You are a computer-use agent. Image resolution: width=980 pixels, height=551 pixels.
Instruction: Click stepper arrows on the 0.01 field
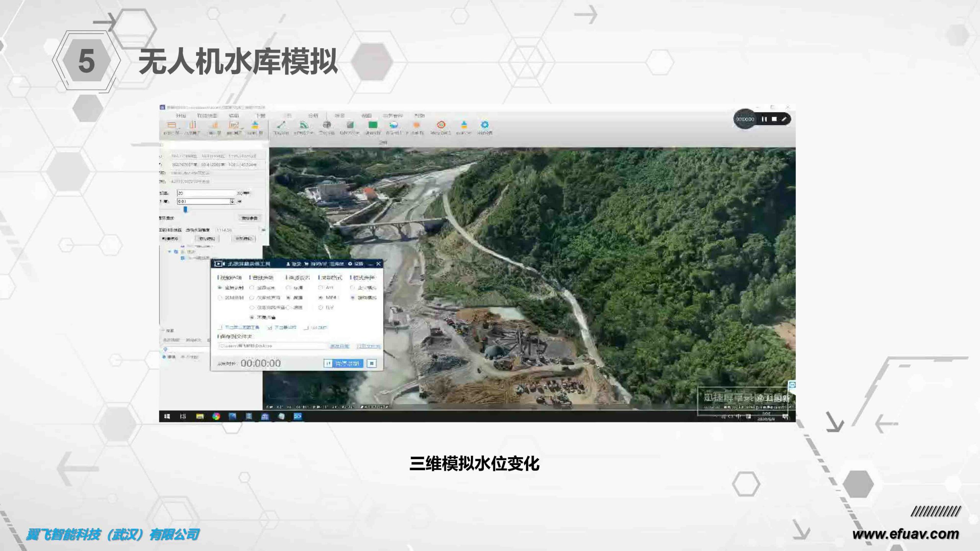(x=232, y=201)
